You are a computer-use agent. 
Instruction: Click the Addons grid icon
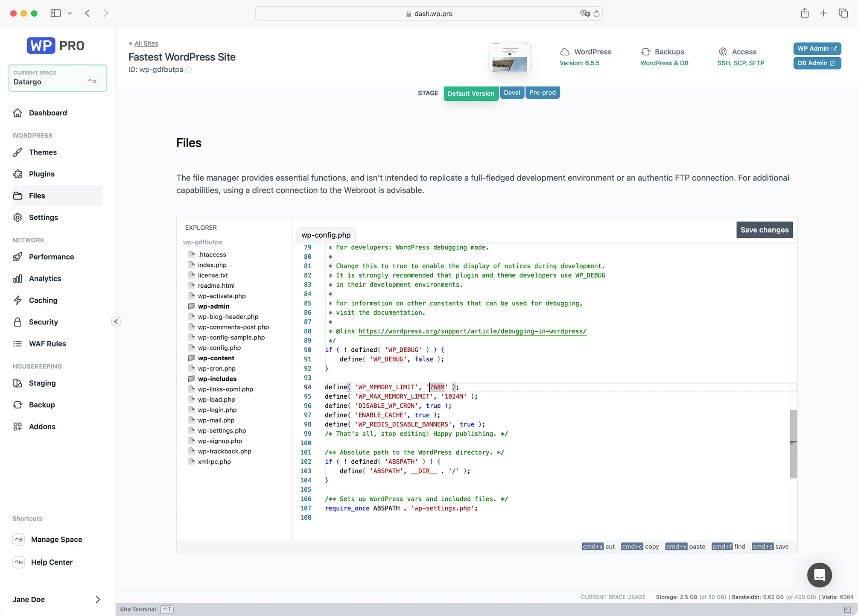pyautogui.click(x=18, y=426)
